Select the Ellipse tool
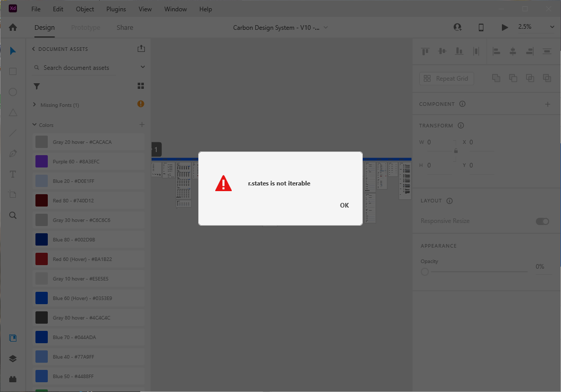This screenshot has height=392, width=561. [13, 92]
